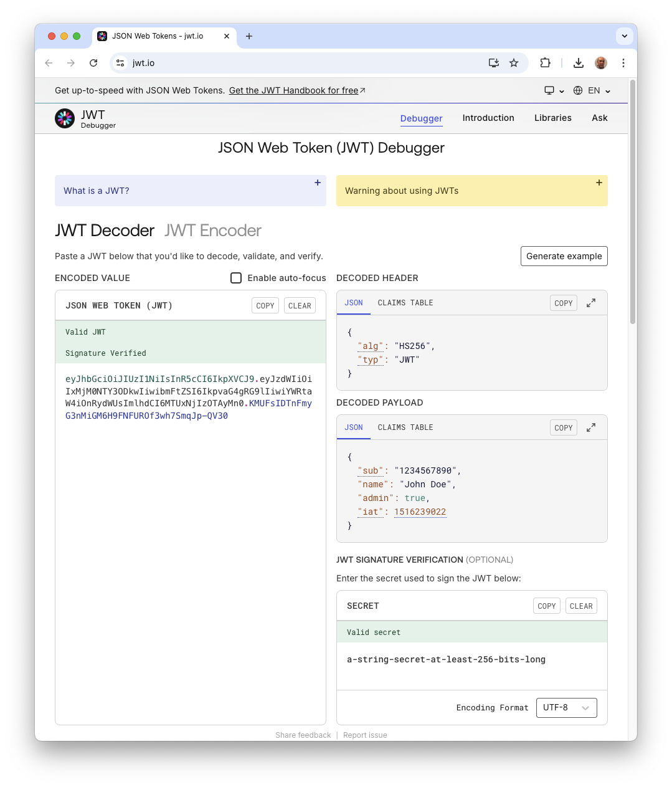Screen dimensions: 672x787
Task: Click the 'Signature Verified' status text
Action: (x=106, y=353)
